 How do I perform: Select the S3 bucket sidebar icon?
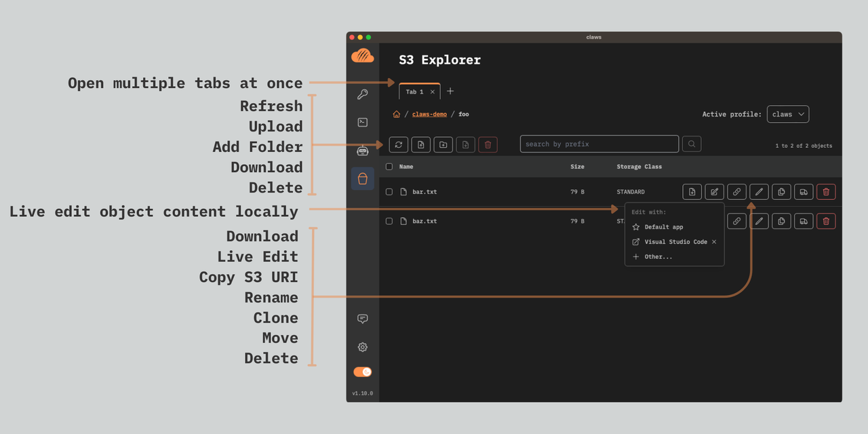pos(363,178)
